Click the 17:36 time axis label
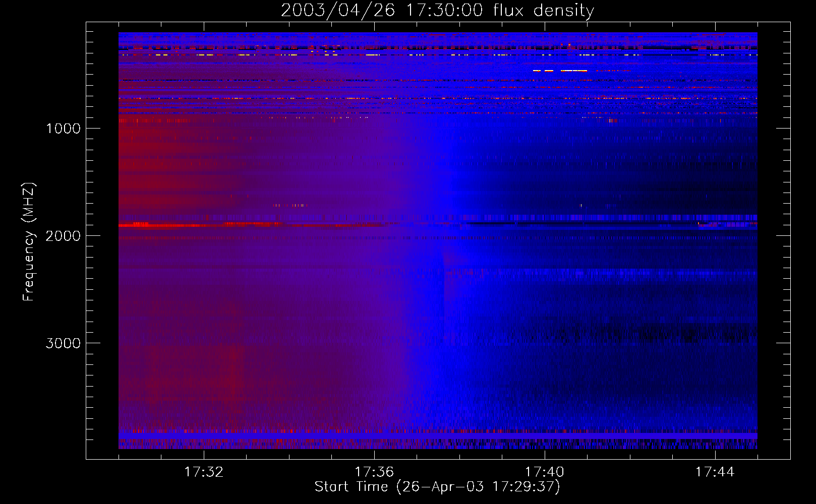This screenshot has height=504, width=816. 374,472
